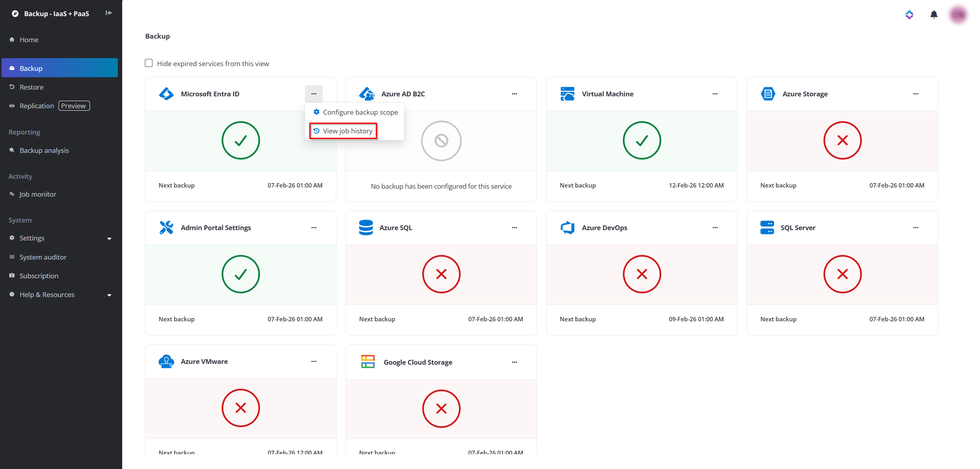Open the Azure VMware more options menu
Viewport: 980px width, 469px height.
(x=314, y=362)
